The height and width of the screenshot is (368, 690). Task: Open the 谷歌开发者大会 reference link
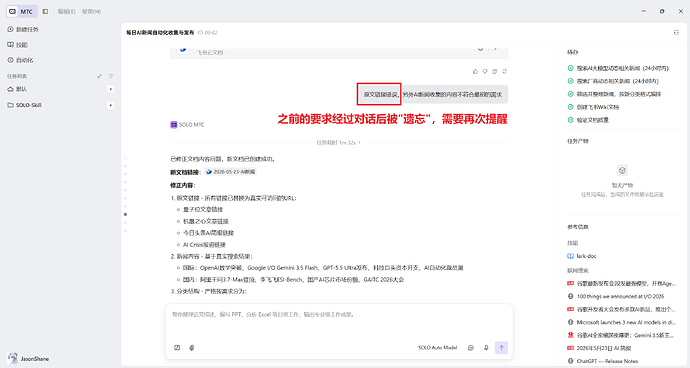626,309
